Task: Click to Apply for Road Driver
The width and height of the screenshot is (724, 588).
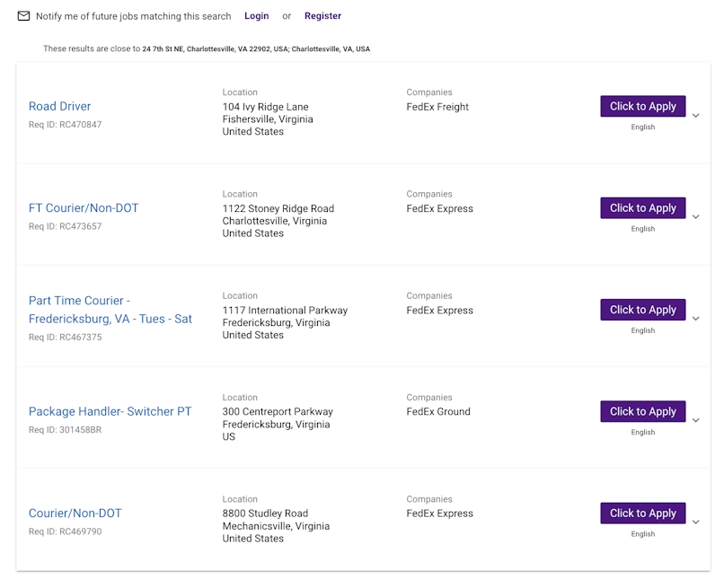Action: pos(642,107)
